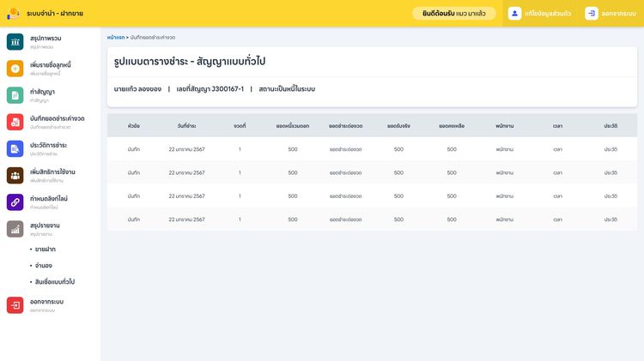Select ขายฝาก under report submenu
Screen dimensions: 644x361
tap(45, 250)
